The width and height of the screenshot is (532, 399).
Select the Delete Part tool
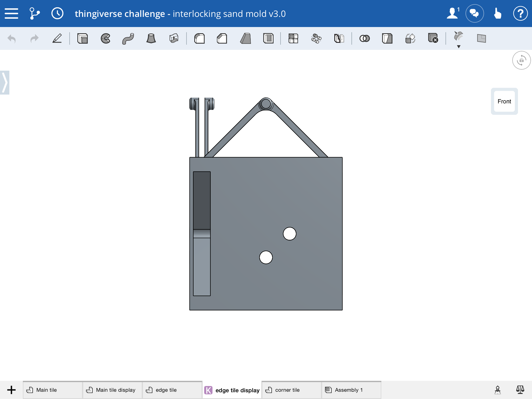433,38
